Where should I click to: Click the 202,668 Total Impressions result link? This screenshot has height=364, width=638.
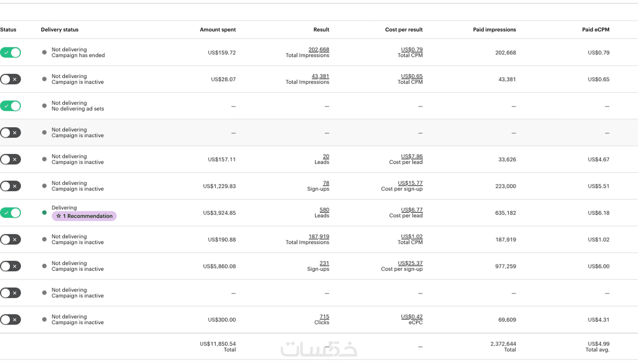click(319, 50)
